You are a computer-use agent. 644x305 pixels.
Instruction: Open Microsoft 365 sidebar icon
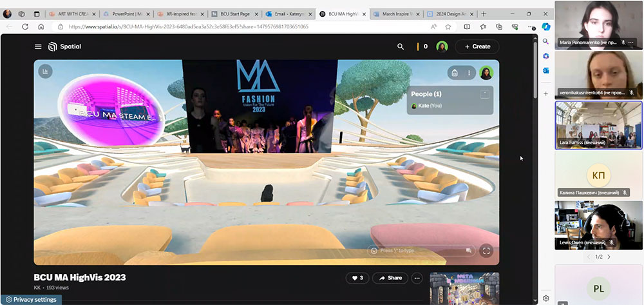click(546, 56)
